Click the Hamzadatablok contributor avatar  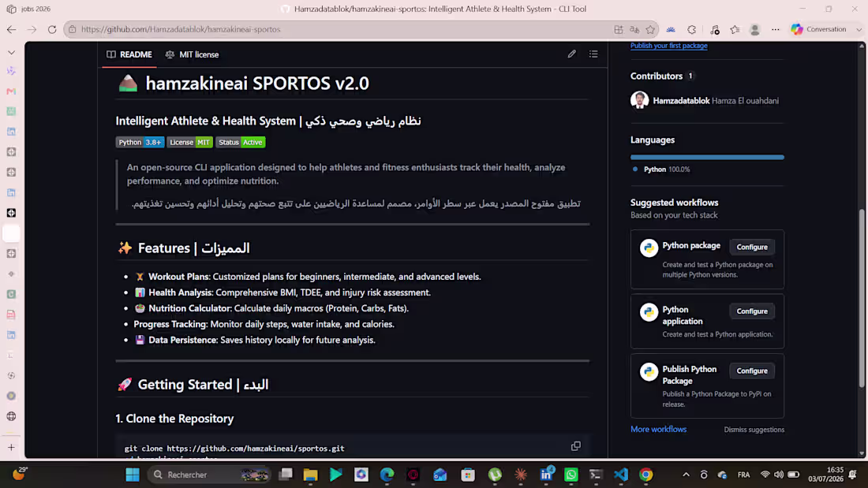(640, 100)
